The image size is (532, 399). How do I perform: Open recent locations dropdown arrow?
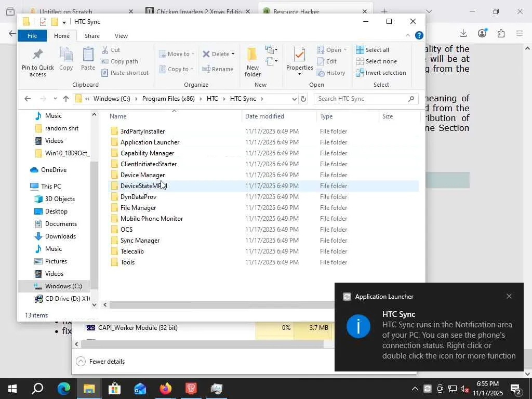(x=55, y=99)
